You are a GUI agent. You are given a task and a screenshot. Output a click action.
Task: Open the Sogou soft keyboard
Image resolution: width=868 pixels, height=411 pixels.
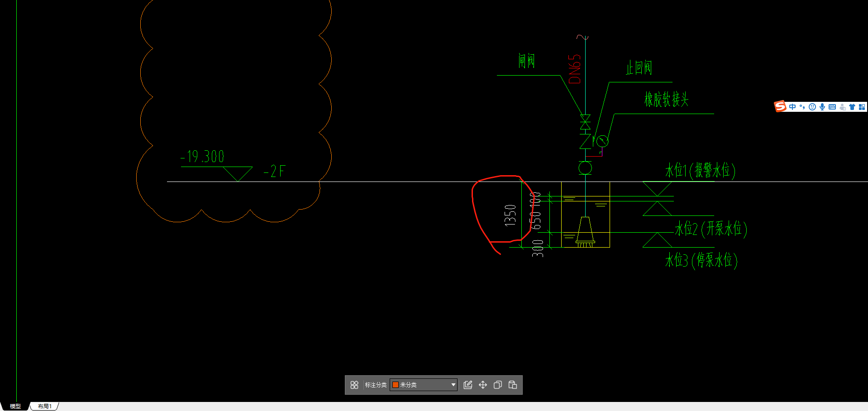click(832, 107)
